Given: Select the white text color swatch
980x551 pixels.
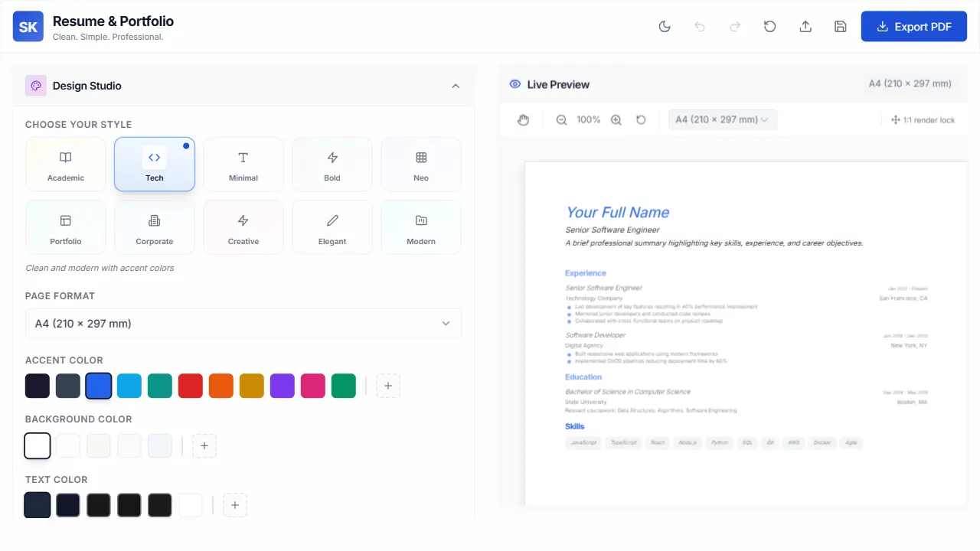Looking at the screenshot, I should [191, 505].
